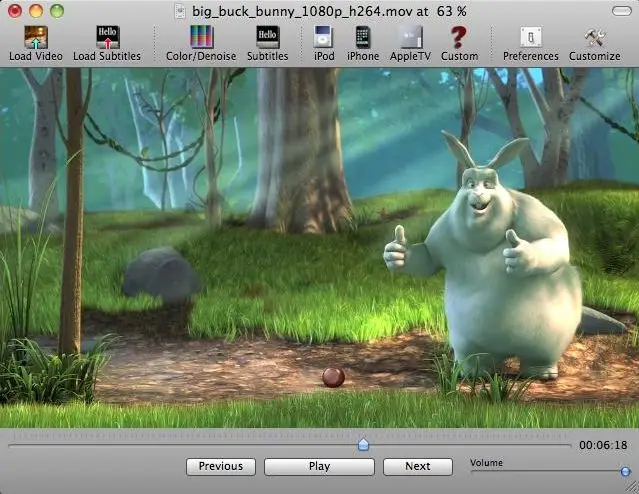
Task: Open the Custom export settings
Action: click(x=459, y=44)
